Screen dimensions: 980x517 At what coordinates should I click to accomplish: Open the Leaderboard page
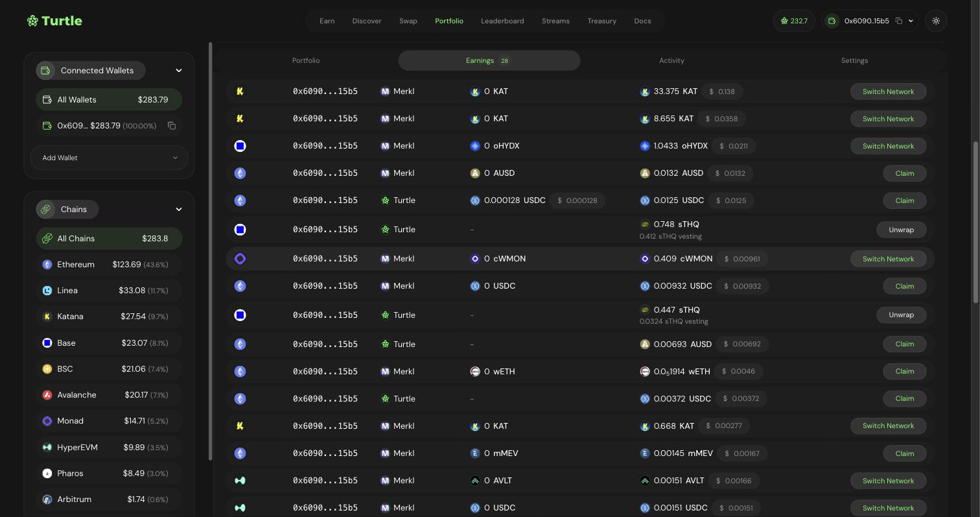click(x=502, y=21)
